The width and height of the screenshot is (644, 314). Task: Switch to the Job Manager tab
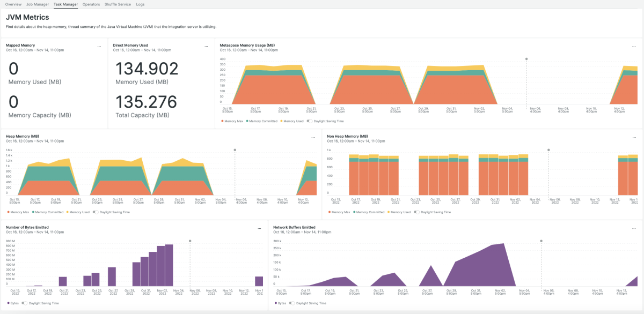tap(38, 4)
